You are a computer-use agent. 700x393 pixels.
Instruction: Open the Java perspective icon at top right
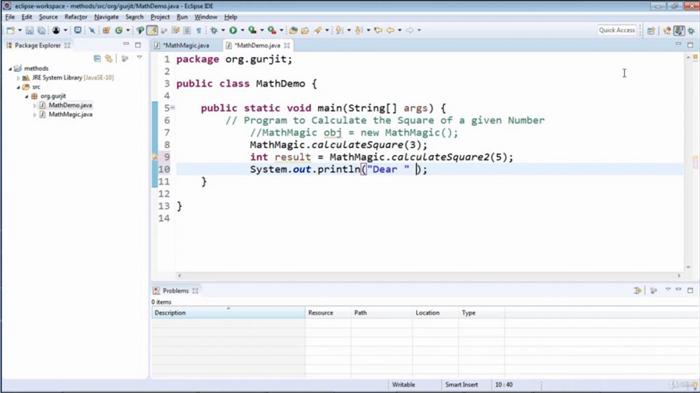click(679, 30)
